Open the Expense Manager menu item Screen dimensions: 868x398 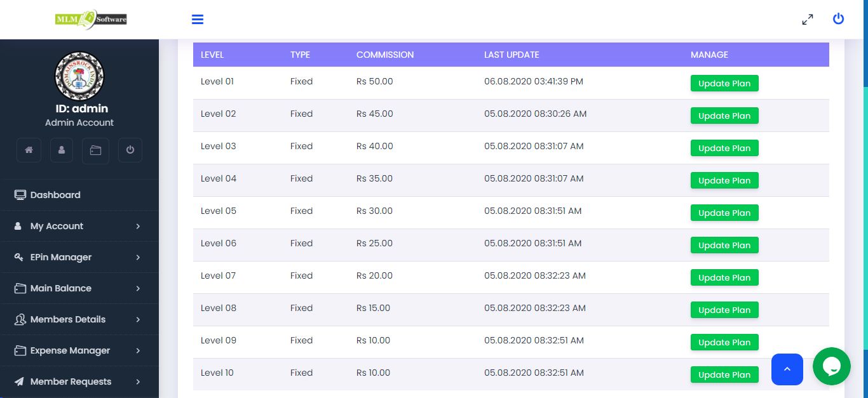(x=79, y=350)
